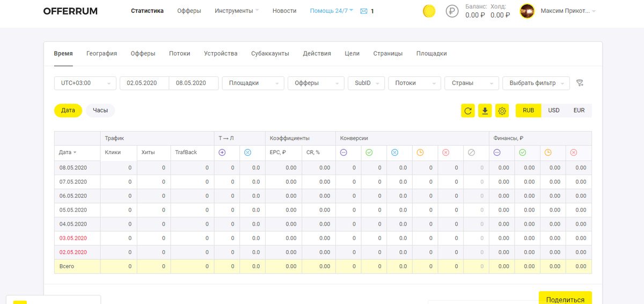The width and height of the screenshot is (644, 304).
Task: Click the EPC, ₽ column header
Action: 278,153
